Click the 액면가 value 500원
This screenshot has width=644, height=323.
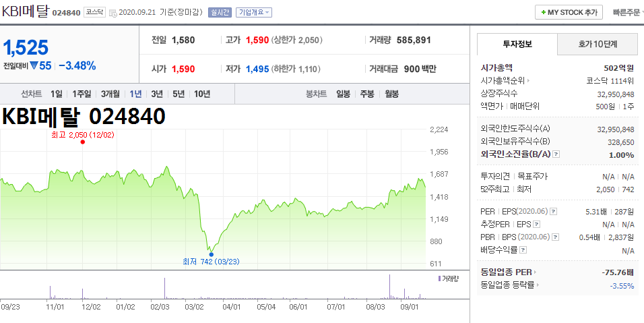606,107
